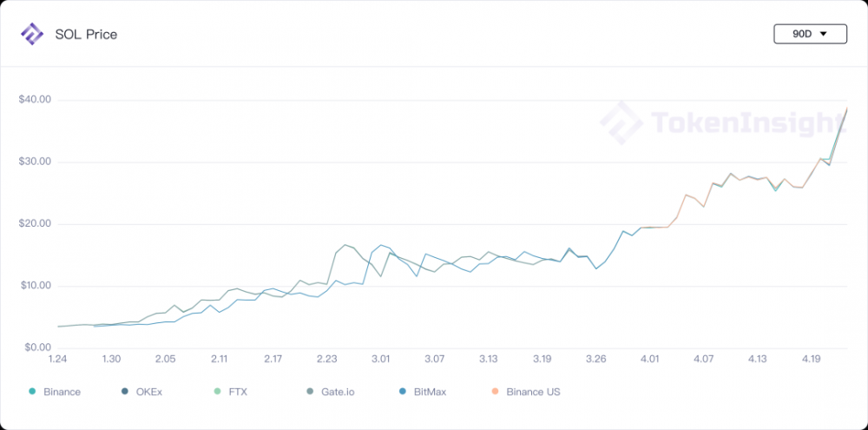Click the dropdown arrow beside 90D

tap(822, 35)
